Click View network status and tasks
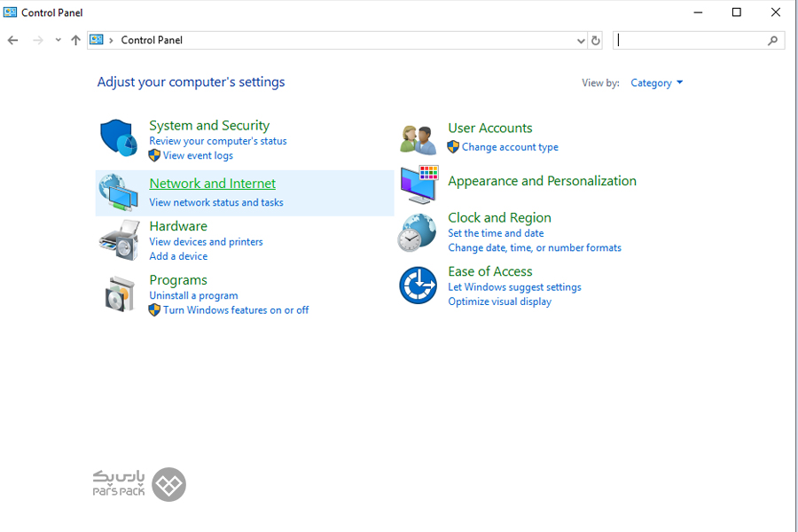 point(216,202)
